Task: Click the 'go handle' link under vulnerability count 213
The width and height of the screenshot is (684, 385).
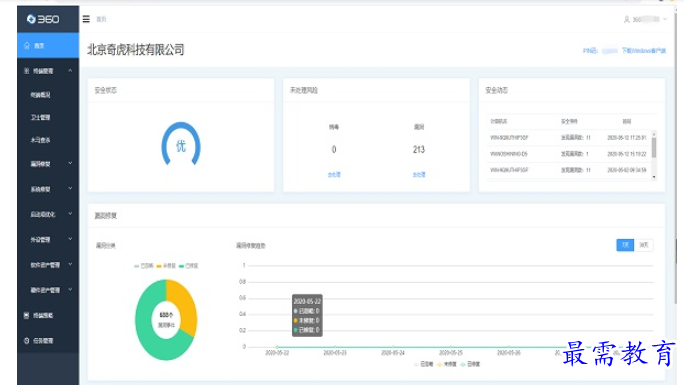Action: [x=419, y=174]
